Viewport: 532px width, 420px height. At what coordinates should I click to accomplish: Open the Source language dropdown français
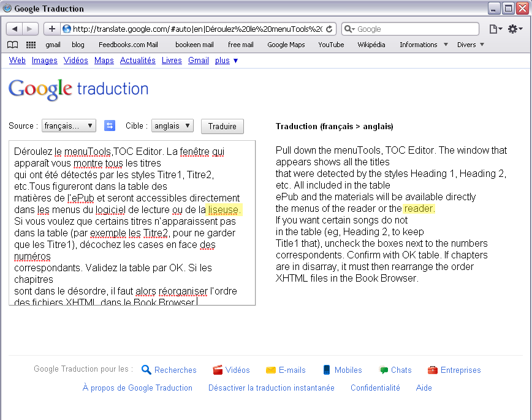[69, 126]
